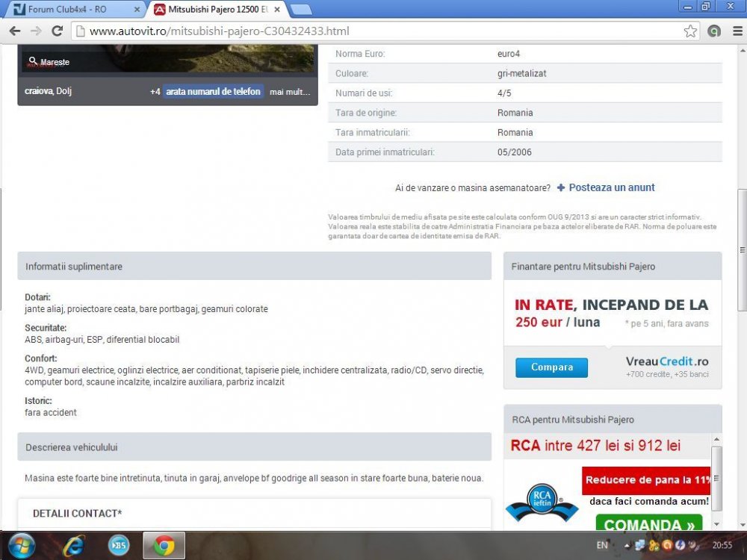This screenshot has width=747, height=560.
Task: Click the blue Compara button
Action: [x=552, y=367]
